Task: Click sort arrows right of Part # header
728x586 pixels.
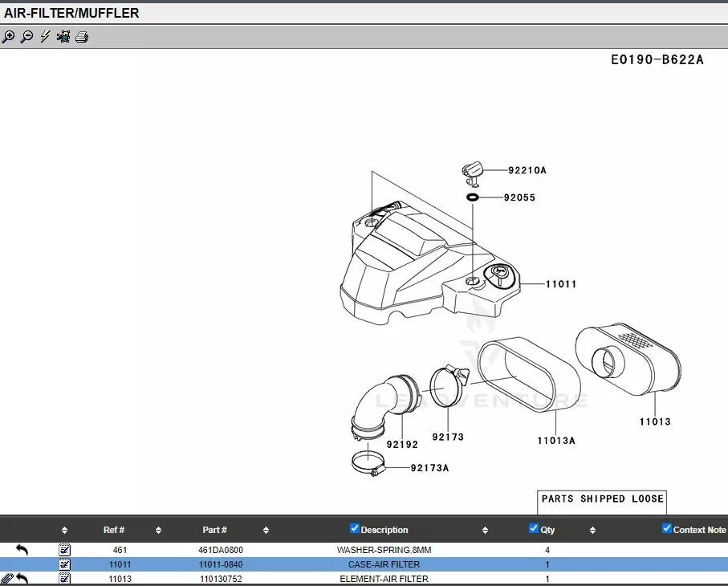Action: coord(266,531)
